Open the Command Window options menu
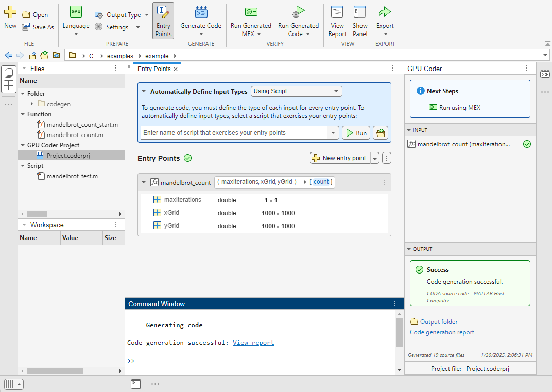 pyautogui.click(x=394, y=303)
